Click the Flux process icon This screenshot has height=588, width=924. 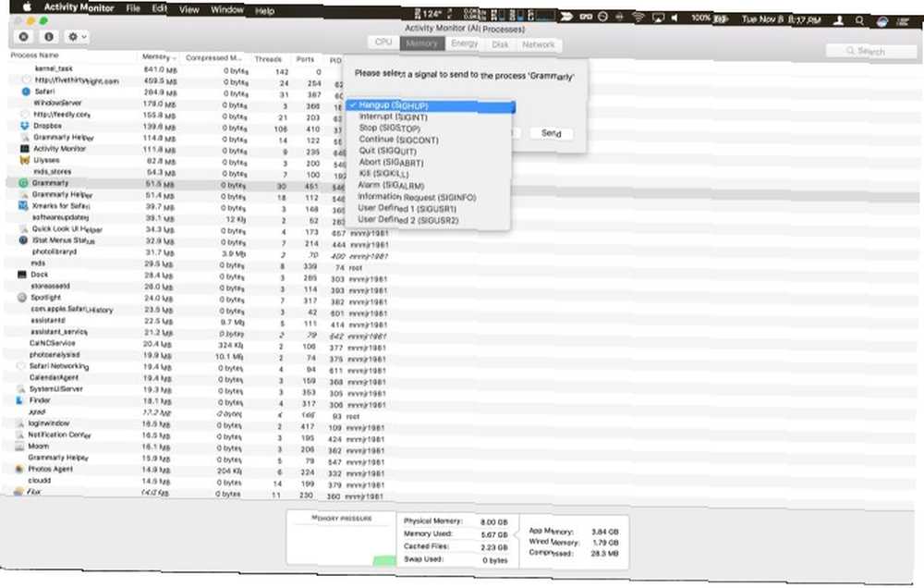coord(18,491)
